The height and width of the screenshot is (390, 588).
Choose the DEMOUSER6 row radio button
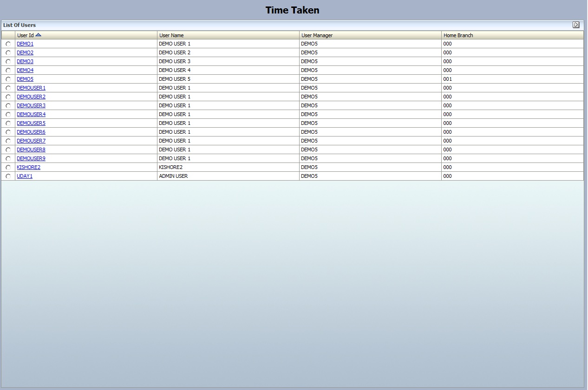[x=8, y=132]
